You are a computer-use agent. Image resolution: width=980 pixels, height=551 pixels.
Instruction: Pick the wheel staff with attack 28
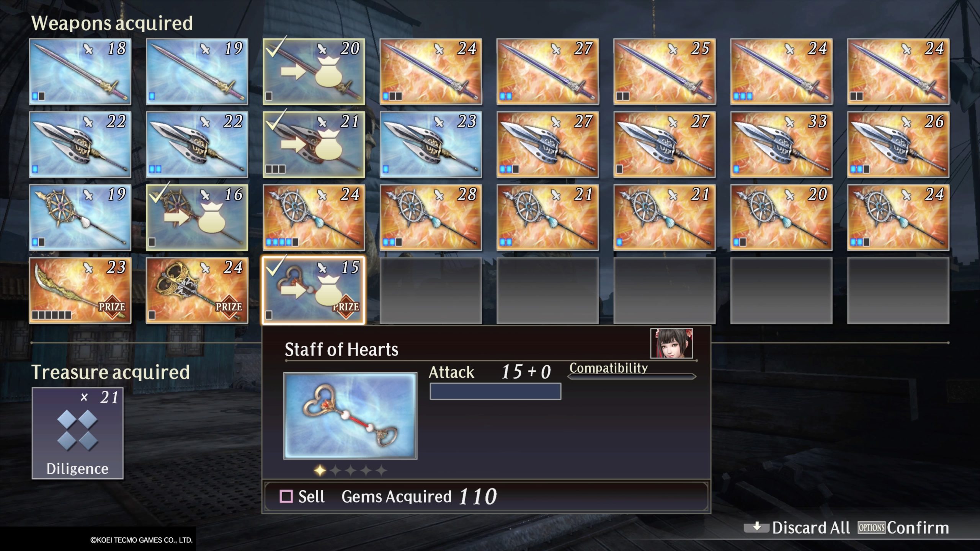point(431,218)
